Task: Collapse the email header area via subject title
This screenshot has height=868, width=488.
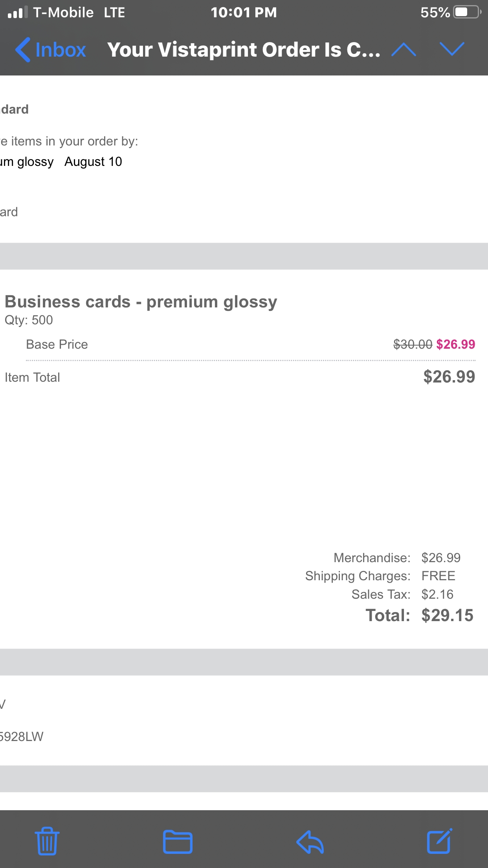Action: tap(244, 50)
